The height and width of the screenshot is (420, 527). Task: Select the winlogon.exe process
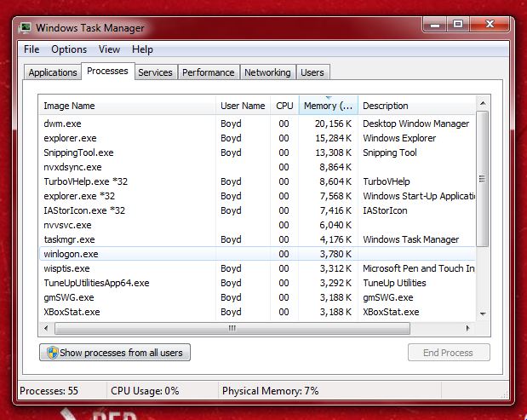point(257,254)
